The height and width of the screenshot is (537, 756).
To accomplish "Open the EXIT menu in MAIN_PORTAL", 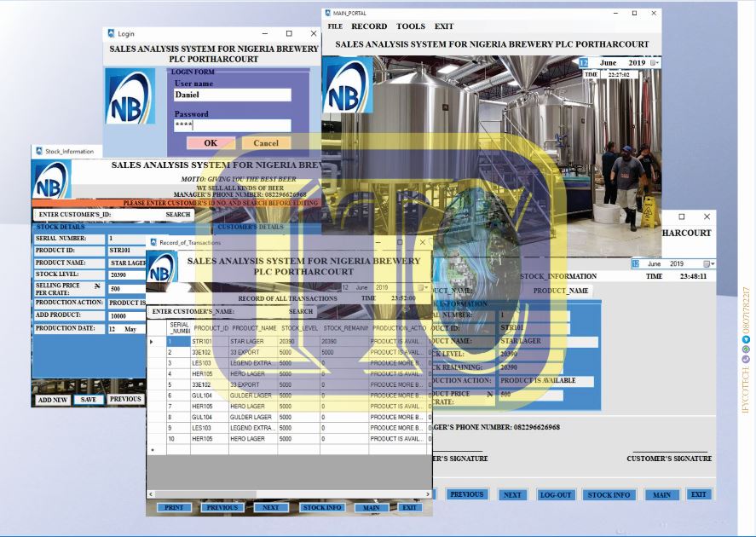I will (443, 26).
